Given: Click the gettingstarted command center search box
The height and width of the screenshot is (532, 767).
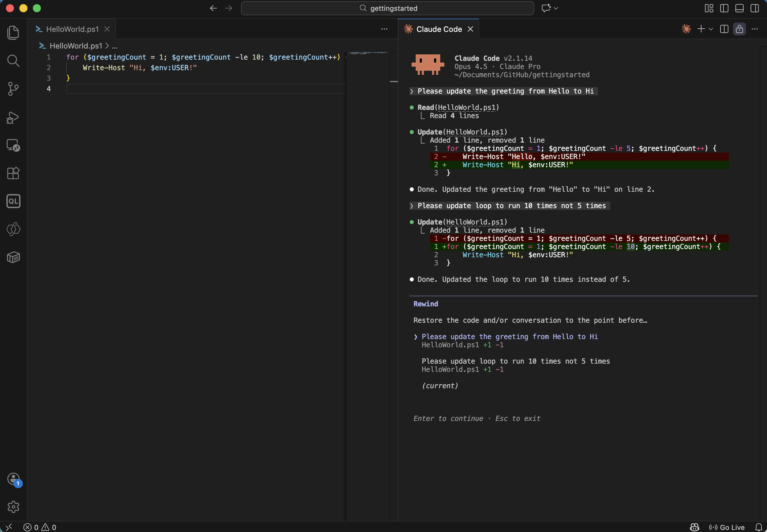Looking at the screenshot, I should click(387, 8).
